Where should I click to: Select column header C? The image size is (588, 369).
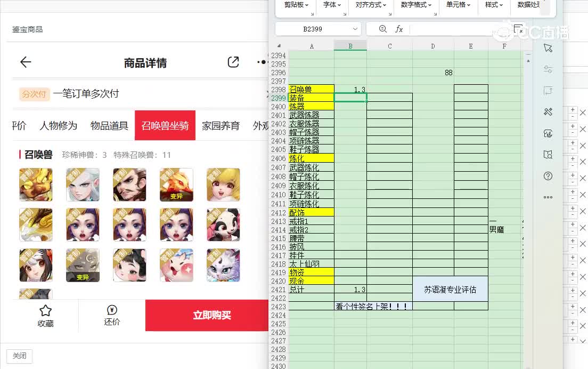click(390, 46)
